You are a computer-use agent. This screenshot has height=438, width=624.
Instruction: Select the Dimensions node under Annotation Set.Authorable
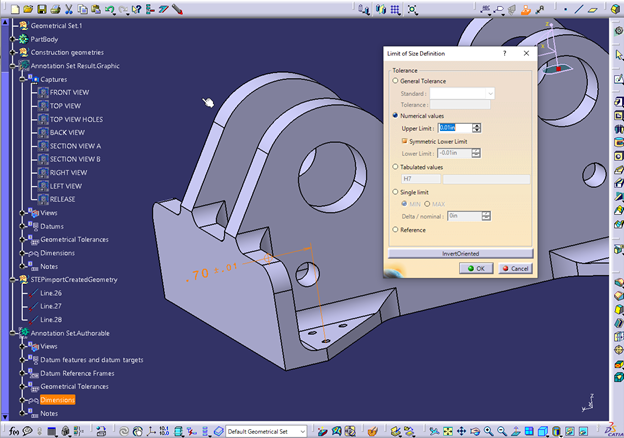click(57, 399)
